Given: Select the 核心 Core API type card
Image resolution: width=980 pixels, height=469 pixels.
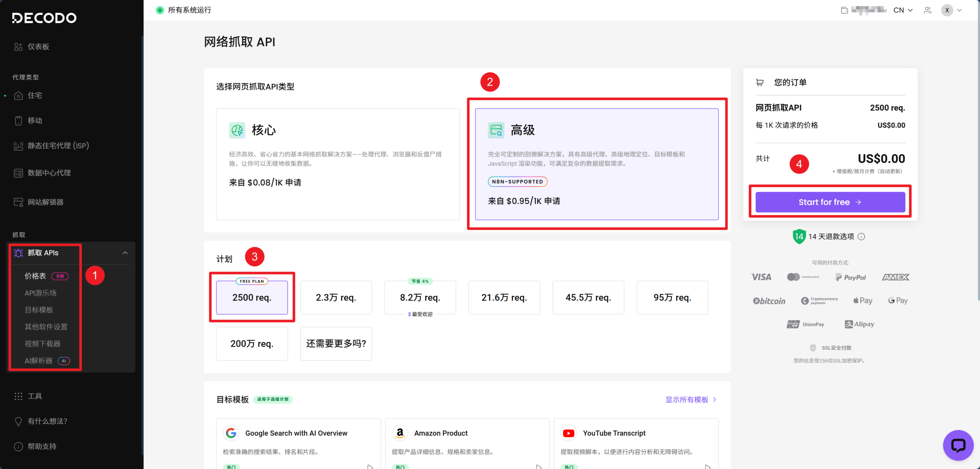Looking at the screenshot, I should [337, 164].
